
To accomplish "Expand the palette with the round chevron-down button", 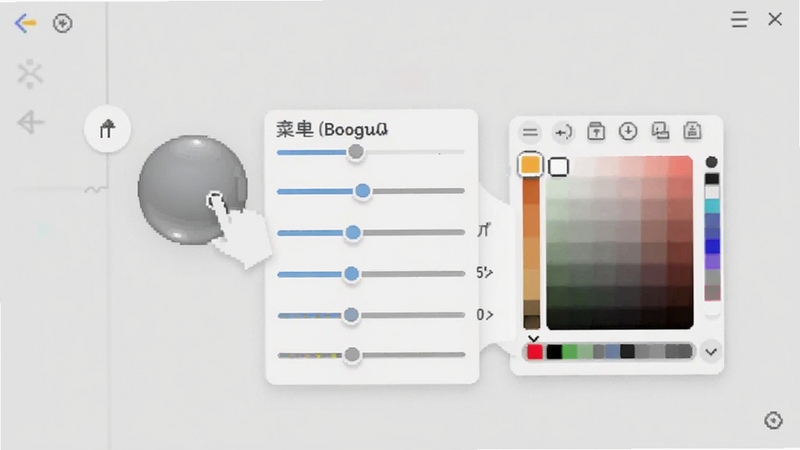I will click(711, 352).
